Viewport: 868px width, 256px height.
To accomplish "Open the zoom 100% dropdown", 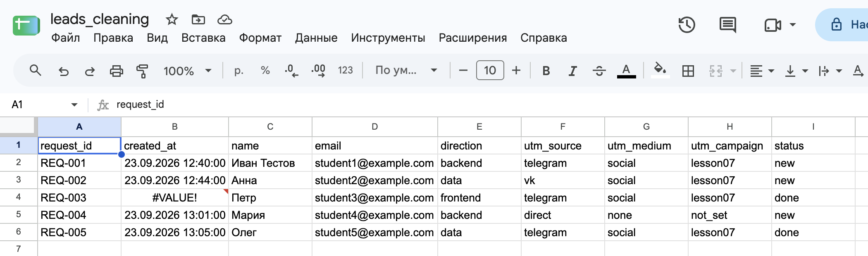I will click(188, 71).
